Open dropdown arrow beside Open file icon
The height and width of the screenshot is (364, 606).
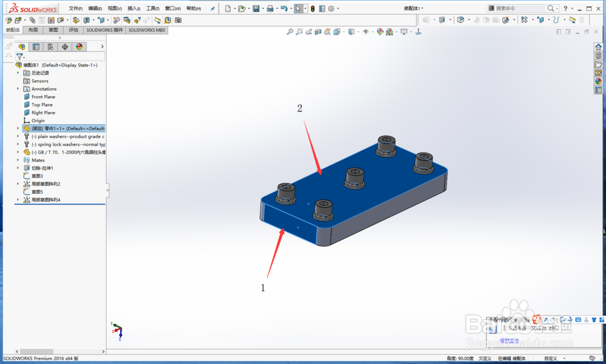click(248, 8)
